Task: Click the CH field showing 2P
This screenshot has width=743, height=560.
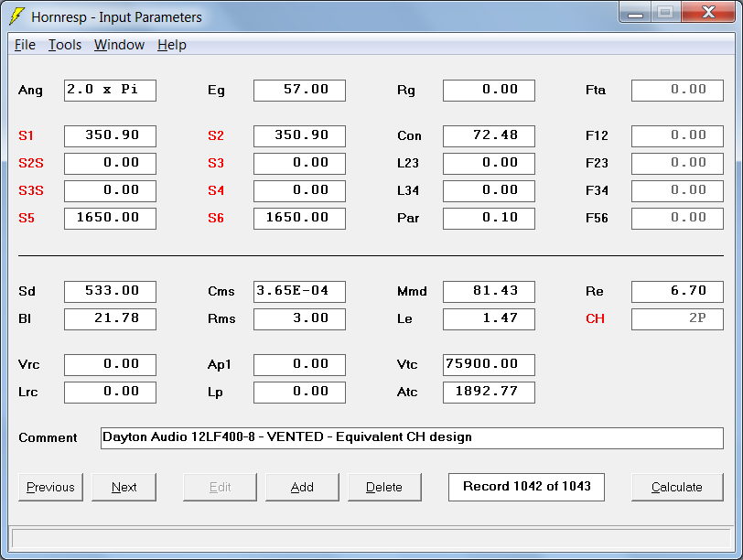Action: click(678, 319)
